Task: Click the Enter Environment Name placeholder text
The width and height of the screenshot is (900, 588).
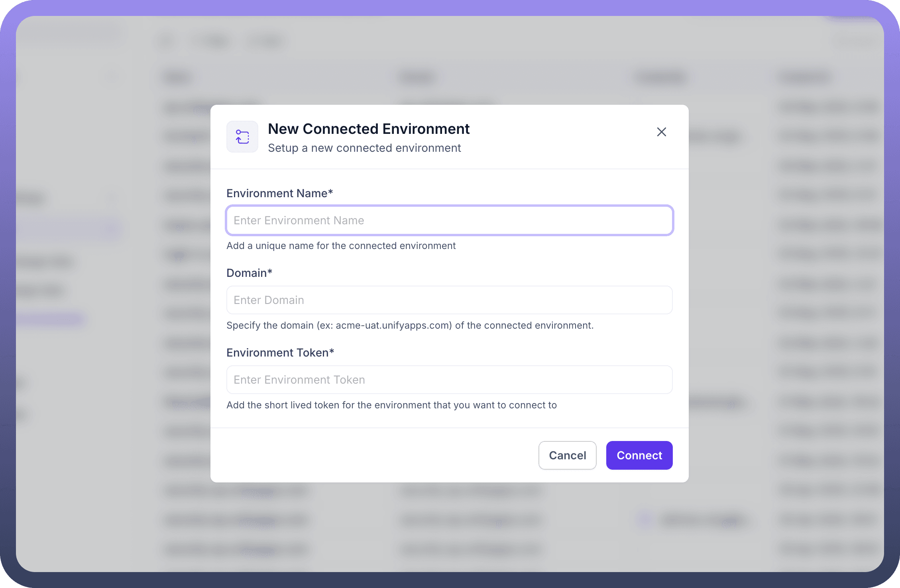Action: click(299, 220)
